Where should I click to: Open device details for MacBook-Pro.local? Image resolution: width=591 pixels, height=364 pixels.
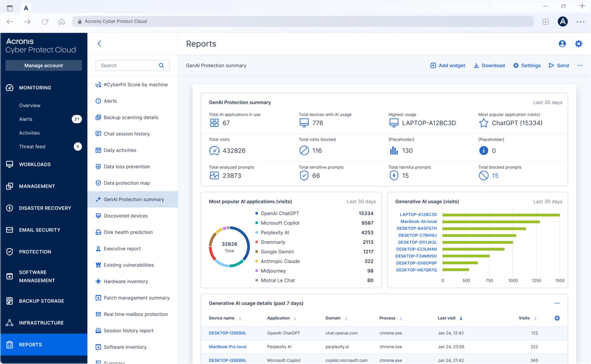(x=228, y=347)
